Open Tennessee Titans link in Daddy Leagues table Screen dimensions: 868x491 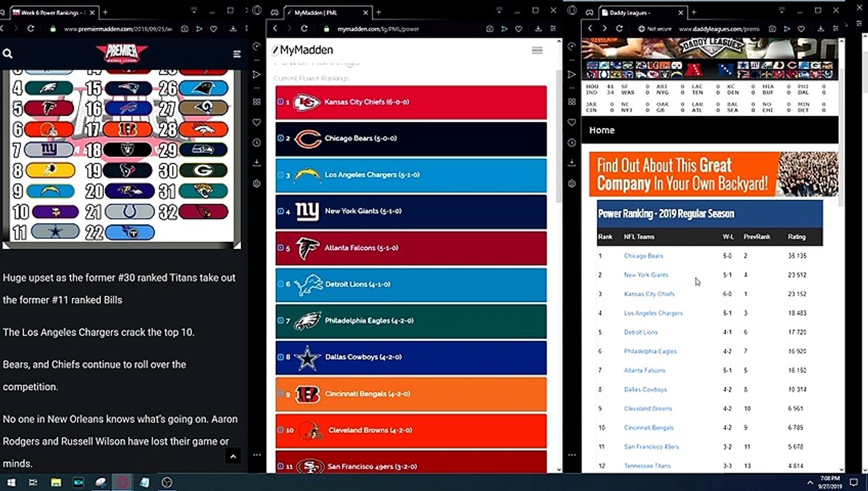point(648,466)
